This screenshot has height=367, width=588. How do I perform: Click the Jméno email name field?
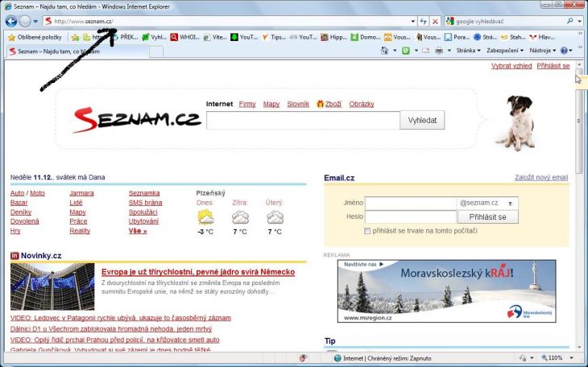410,203
